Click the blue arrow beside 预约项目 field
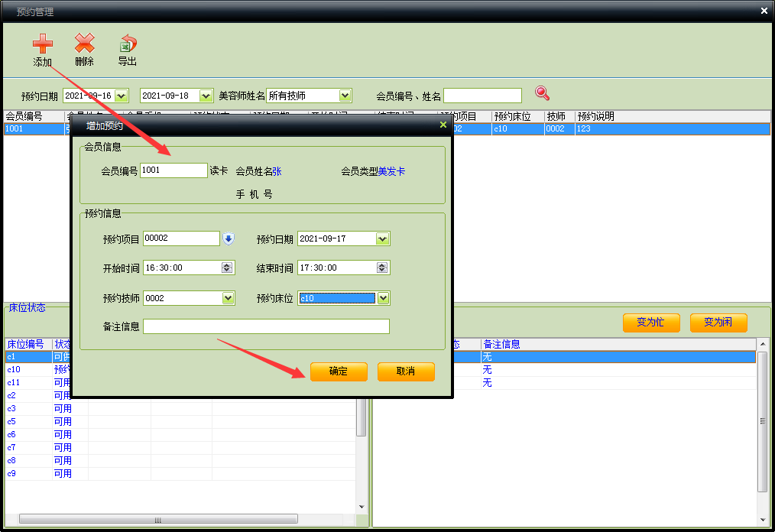775x532 pixels. pos(229,238)
